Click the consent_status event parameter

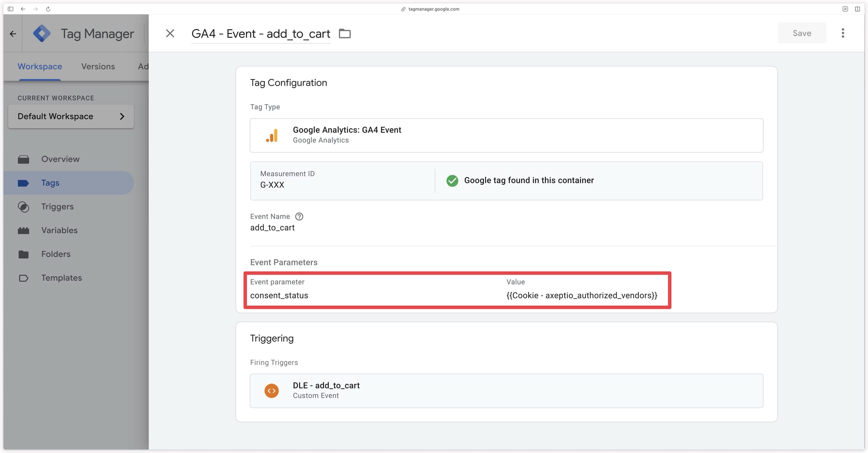[279, 296]
